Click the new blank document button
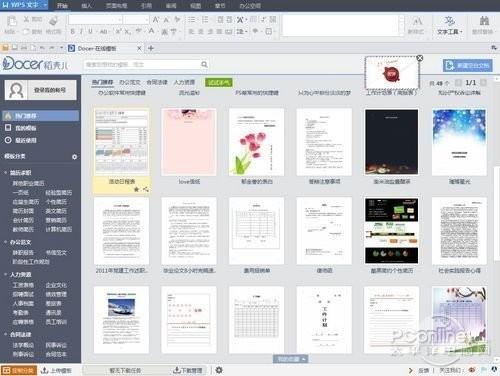The height and width of the screenshot is (376, 500). coord(467,65)
